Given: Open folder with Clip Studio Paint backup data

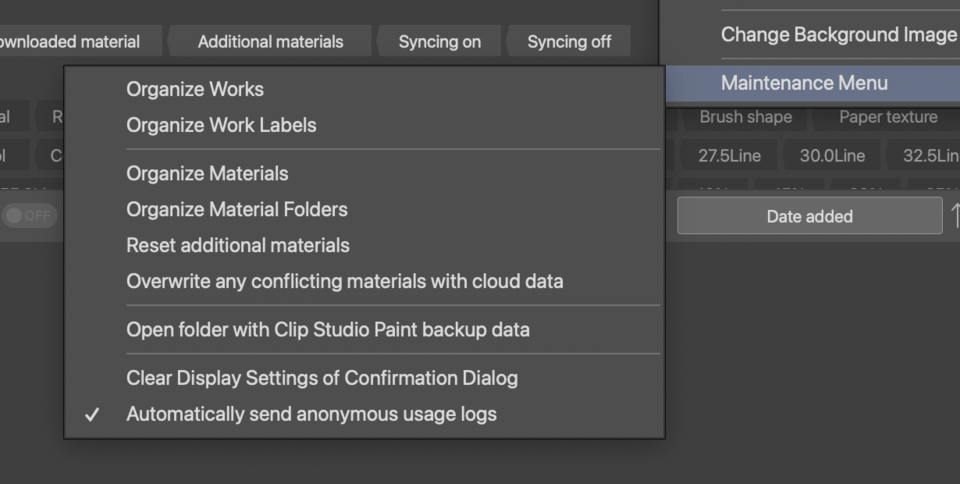Looking at the screenshot, I should pyautogui.click(x=364, y=330).
